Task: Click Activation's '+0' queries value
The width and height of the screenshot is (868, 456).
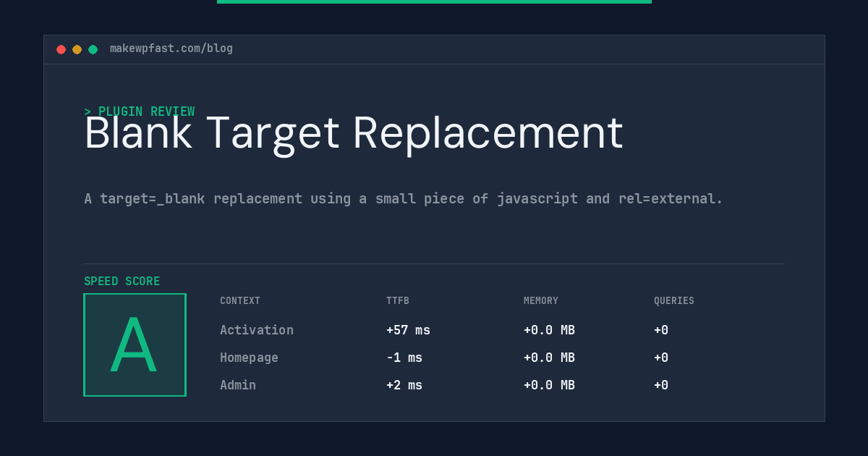Action: coord(661,330)
